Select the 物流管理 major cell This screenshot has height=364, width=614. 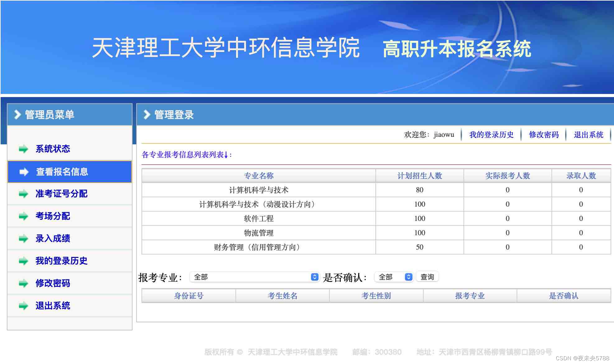tap(258, 233)
